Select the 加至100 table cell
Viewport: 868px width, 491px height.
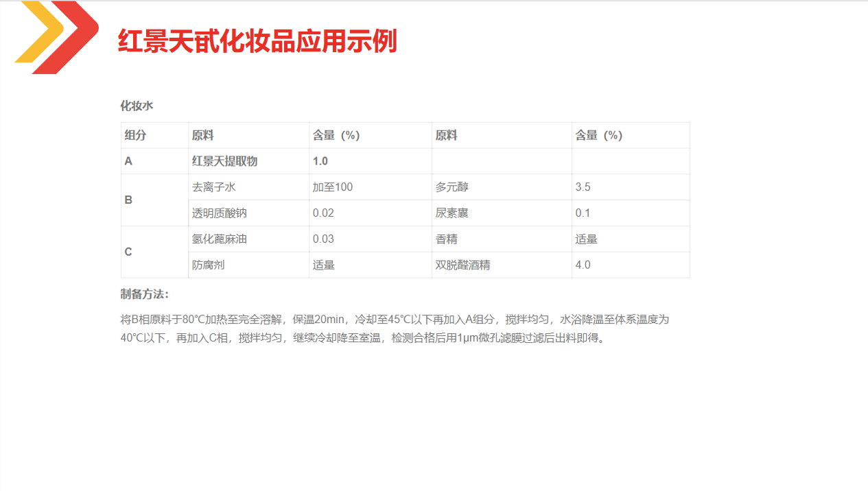pos(333,187)
